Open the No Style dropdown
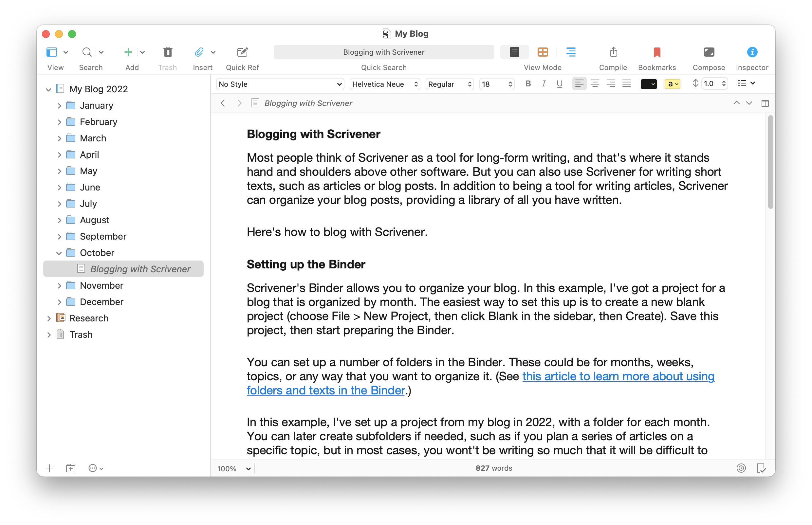 pos(280,84)
